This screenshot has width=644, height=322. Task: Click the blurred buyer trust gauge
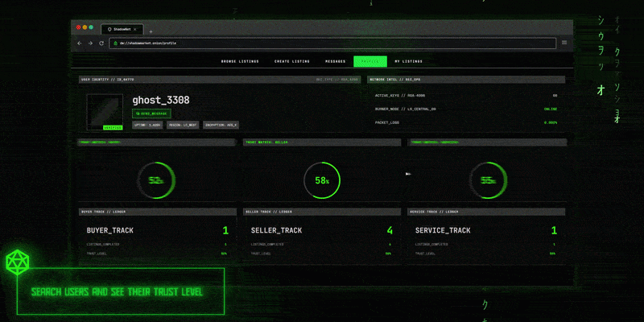157,180
